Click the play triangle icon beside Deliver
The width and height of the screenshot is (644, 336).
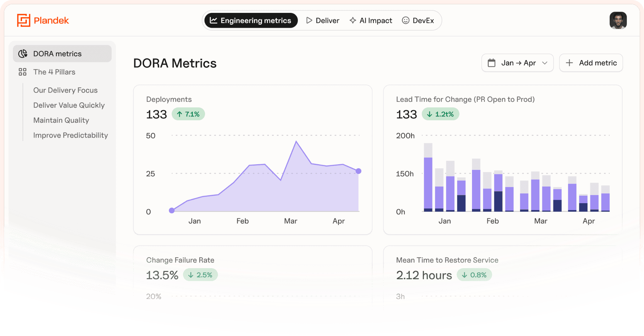309,20
